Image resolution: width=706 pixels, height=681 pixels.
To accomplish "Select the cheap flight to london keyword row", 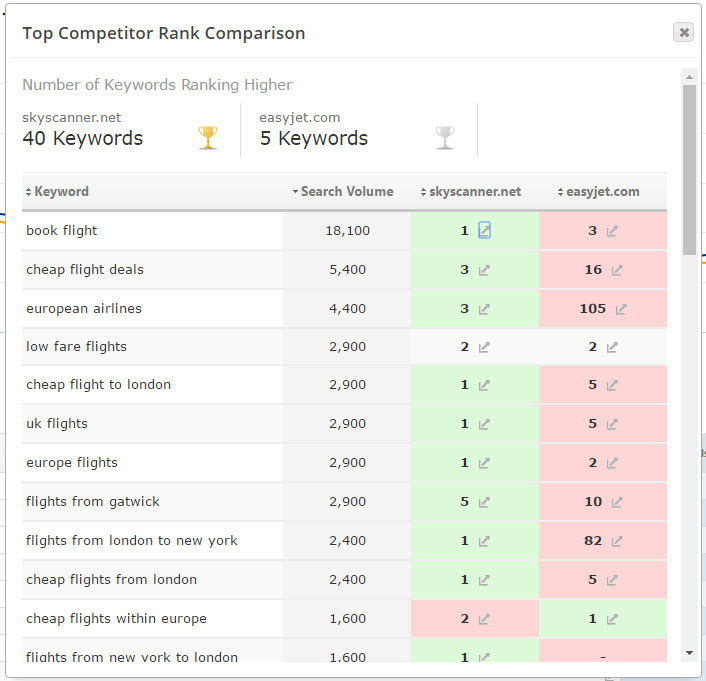I will (344, 385).
